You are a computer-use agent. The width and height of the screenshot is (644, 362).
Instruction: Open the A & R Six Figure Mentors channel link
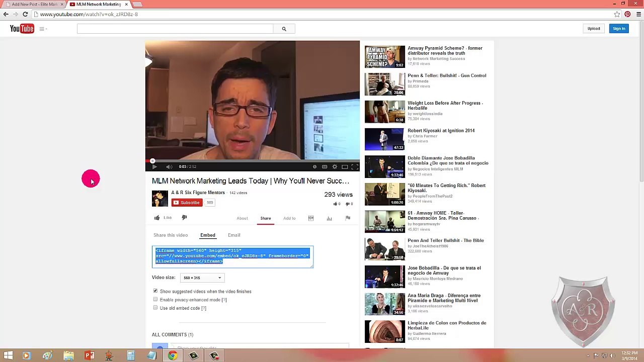[x=198, y=193]
